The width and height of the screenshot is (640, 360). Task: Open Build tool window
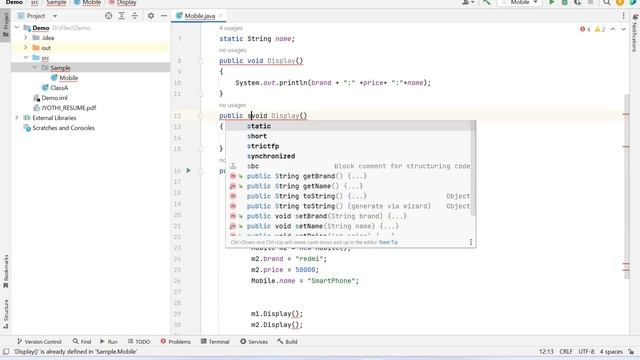(287, 342)
